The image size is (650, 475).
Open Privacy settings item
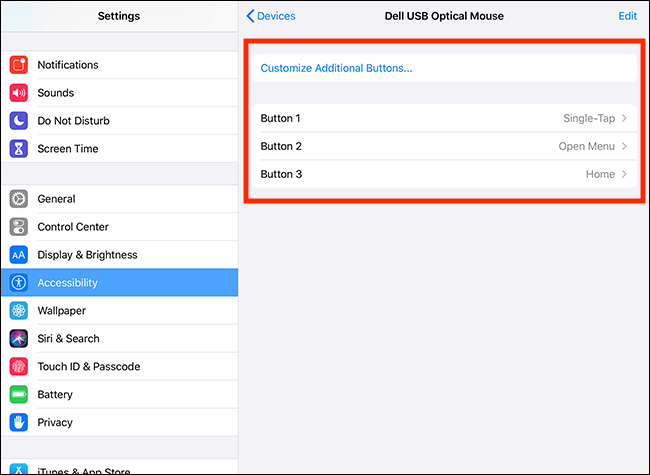119,422
